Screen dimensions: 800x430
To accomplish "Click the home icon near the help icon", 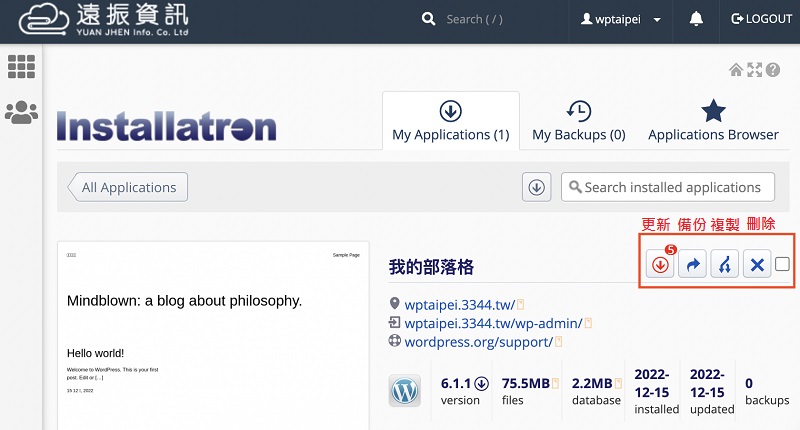I will 736,70.
